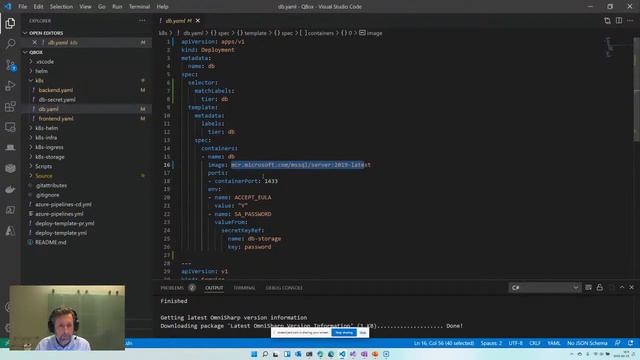This screenshot has height=360, width=640.
Task: Click the feedback icon in the status bar
Action: click(618, 343)
